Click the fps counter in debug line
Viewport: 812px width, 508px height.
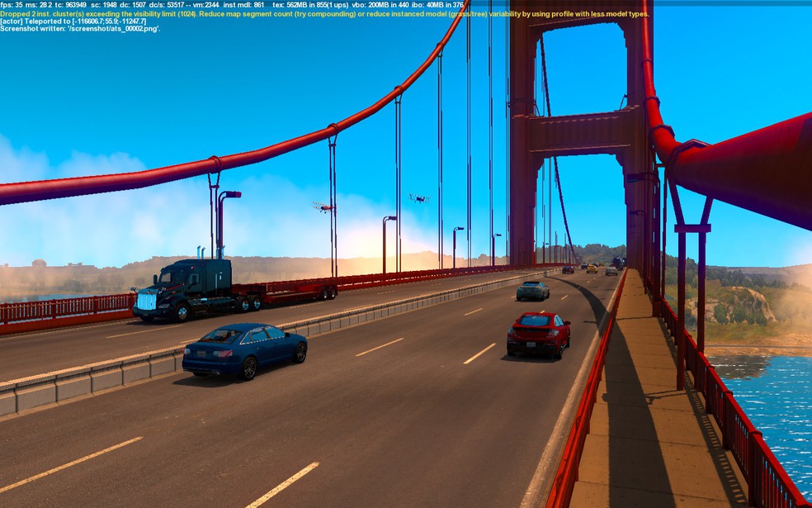click(x=12, y=5)
